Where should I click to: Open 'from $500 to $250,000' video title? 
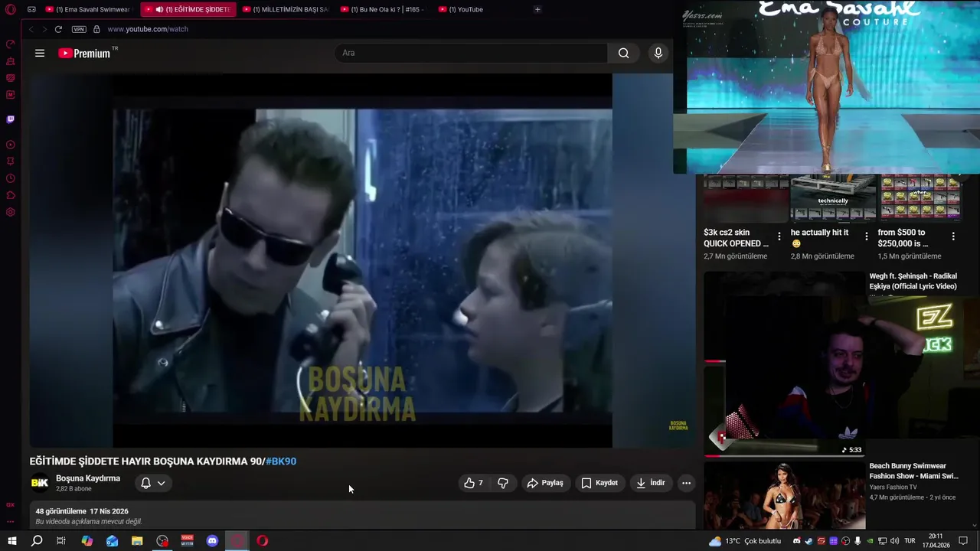[903, 238]
